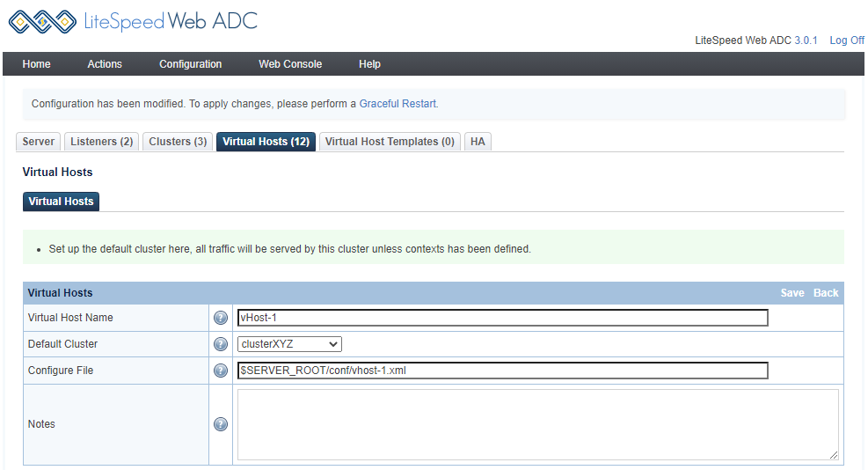This screenshot has height=470, width=868.
Task: Click the 'Notes' row label
Action: [x=41, y=424]
